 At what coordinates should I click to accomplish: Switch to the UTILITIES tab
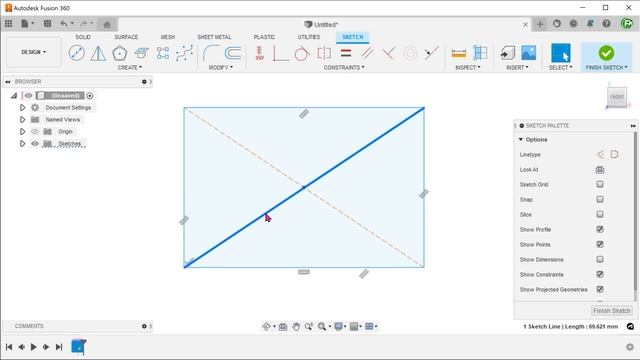309,37
